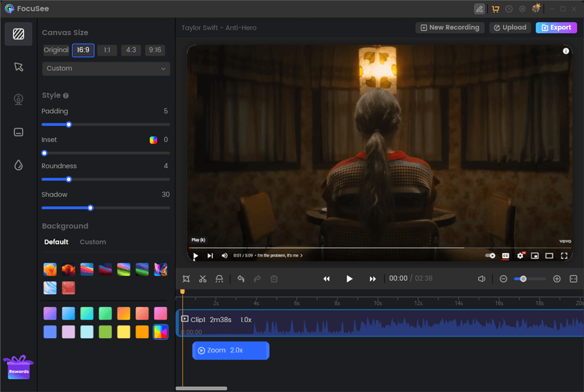The image size is (584, 392).
Task: Rewind the playback
Action: click(326, 278)
